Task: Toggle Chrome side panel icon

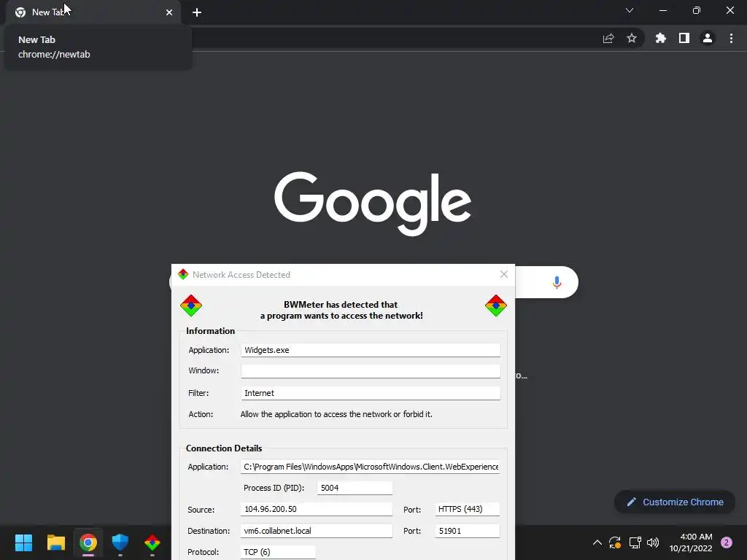Action: (x=684, y=38)
